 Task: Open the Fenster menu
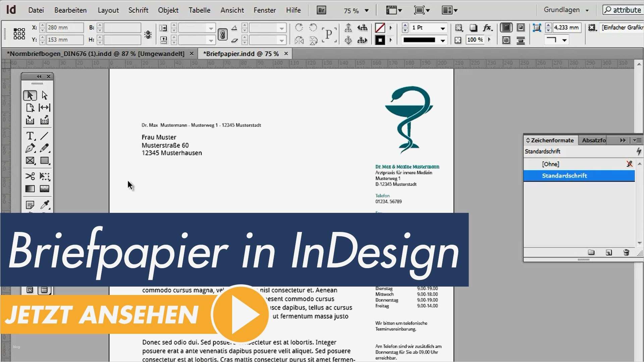[x=264, y=10]
